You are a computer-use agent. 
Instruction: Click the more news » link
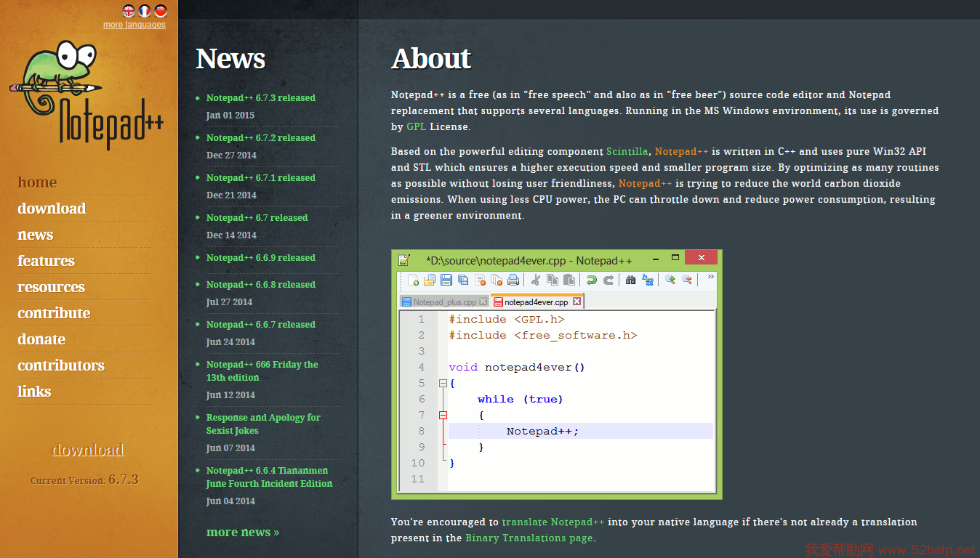point(243,533)
